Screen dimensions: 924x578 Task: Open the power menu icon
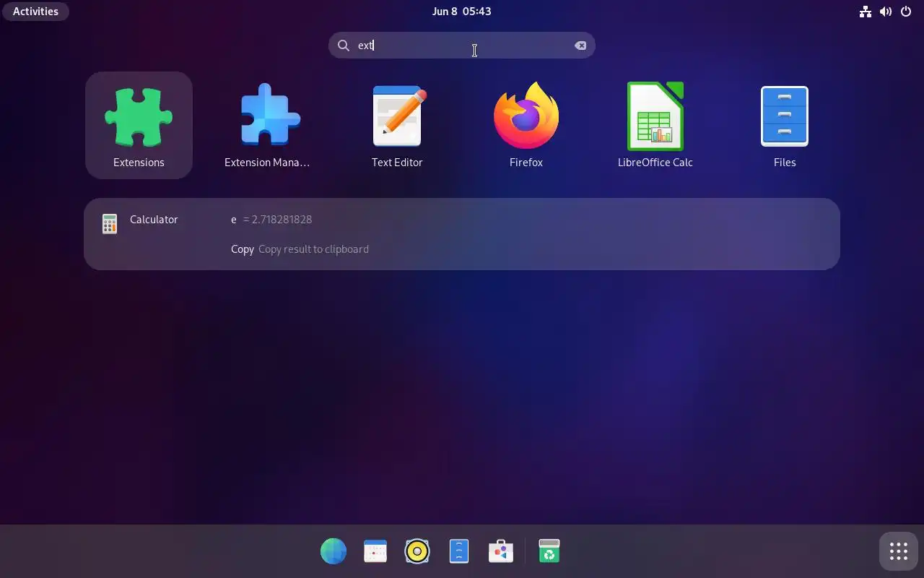(906, 12)
